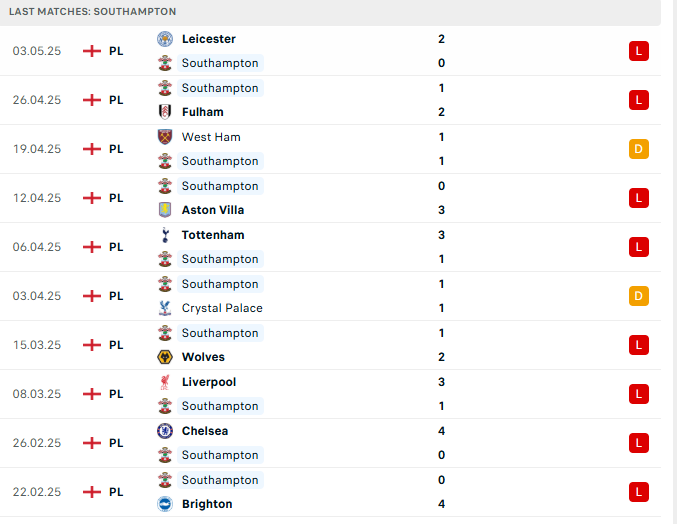
Task: Open the 08.03.25 Liverpool match row date
Action: (37, 394)
